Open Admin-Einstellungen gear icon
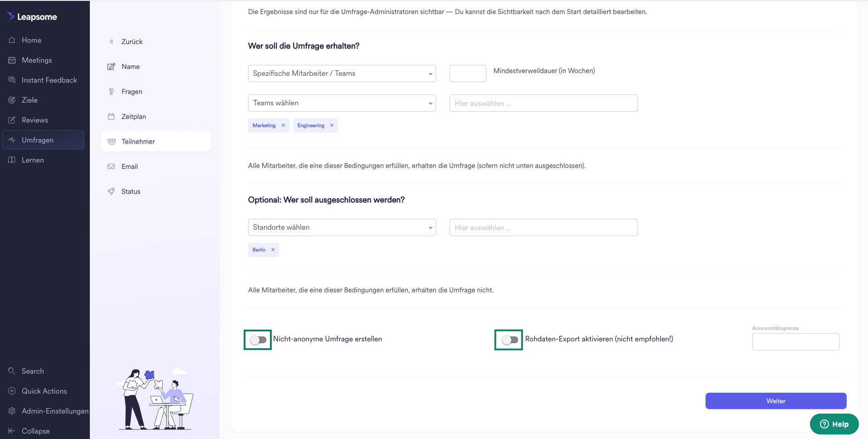 12,411
